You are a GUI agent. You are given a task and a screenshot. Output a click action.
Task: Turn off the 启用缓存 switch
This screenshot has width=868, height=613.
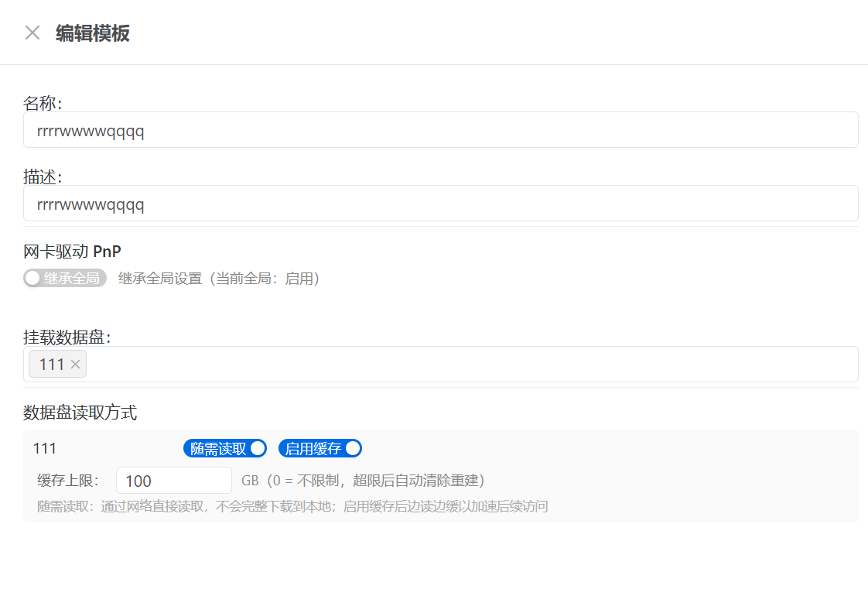[320, 449]
